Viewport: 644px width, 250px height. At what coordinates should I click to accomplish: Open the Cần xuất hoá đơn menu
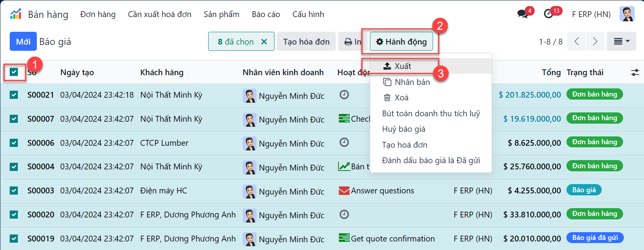click(160, 14)
